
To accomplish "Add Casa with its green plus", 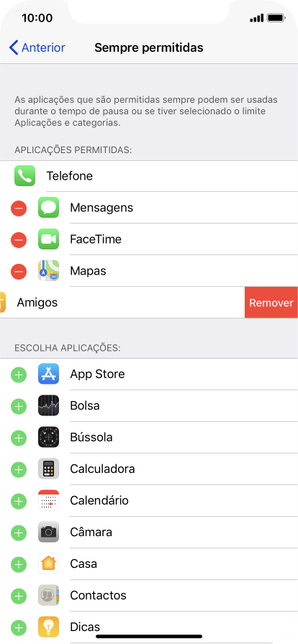I will pyautogui.click(x=19, y=564).
